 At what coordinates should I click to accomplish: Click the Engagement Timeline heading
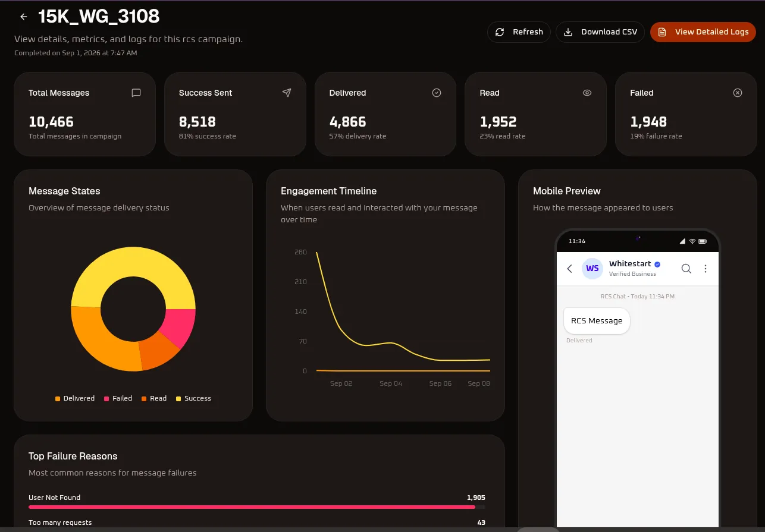click(329, 191)
